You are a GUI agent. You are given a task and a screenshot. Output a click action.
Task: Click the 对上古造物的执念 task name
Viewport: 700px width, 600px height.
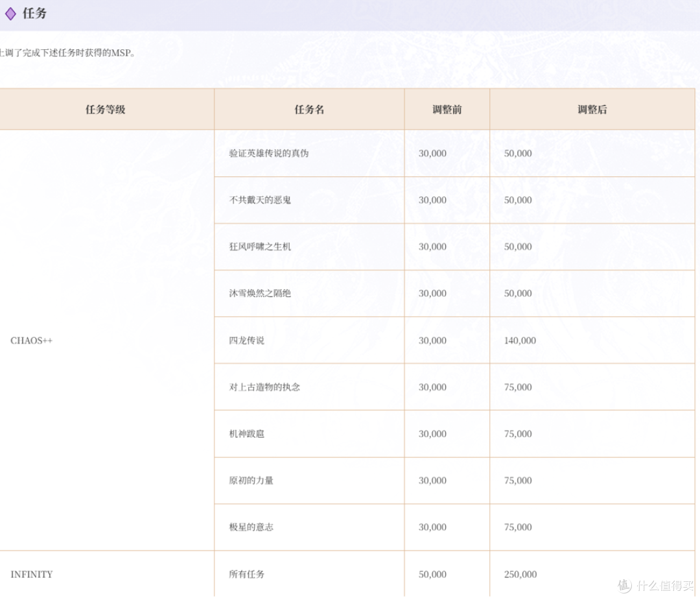pos(264,387)
